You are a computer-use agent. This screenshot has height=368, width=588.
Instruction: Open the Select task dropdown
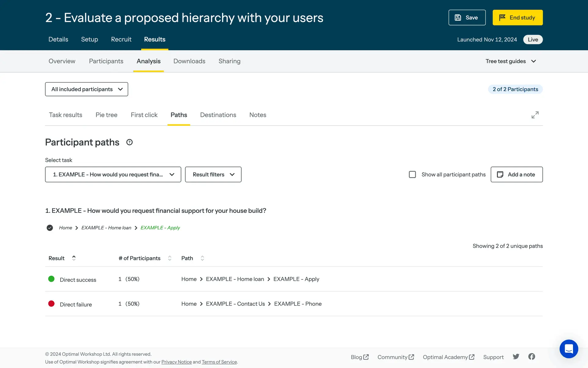pyautogui.click(x=113, y=174)
